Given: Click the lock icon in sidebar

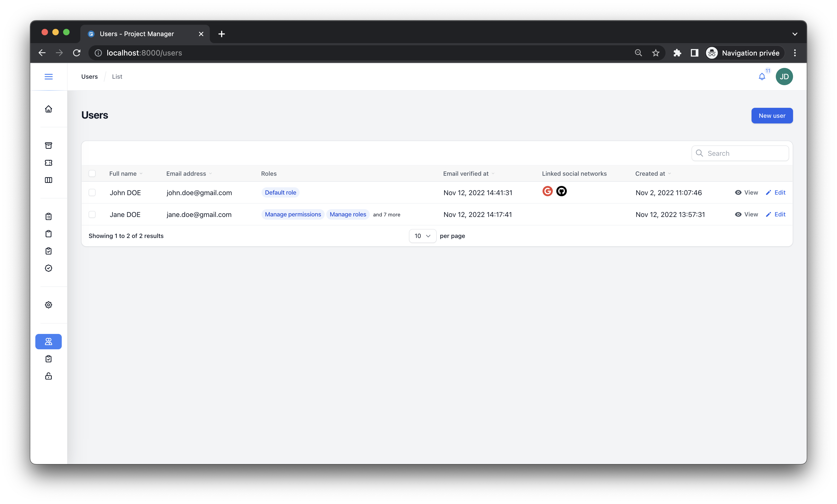Looking at the screenshot, I should coord(49,376).
